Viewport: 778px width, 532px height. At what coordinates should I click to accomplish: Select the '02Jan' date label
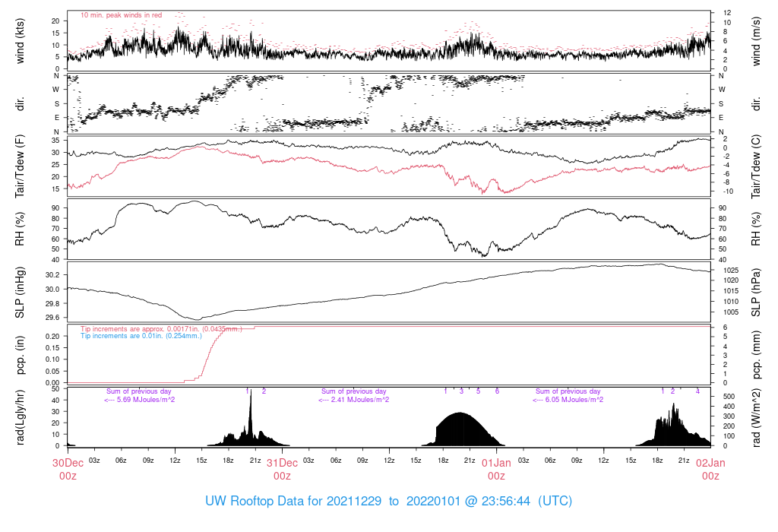(x=710, y=463)
